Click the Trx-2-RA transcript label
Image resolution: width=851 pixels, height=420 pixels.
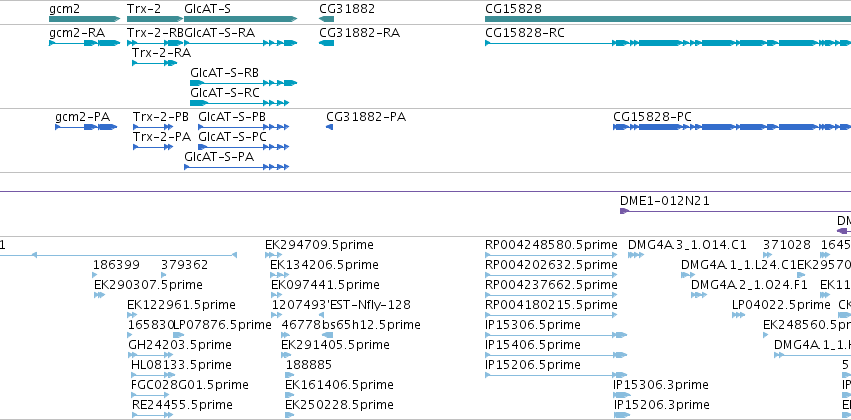[x=161, y=53]
